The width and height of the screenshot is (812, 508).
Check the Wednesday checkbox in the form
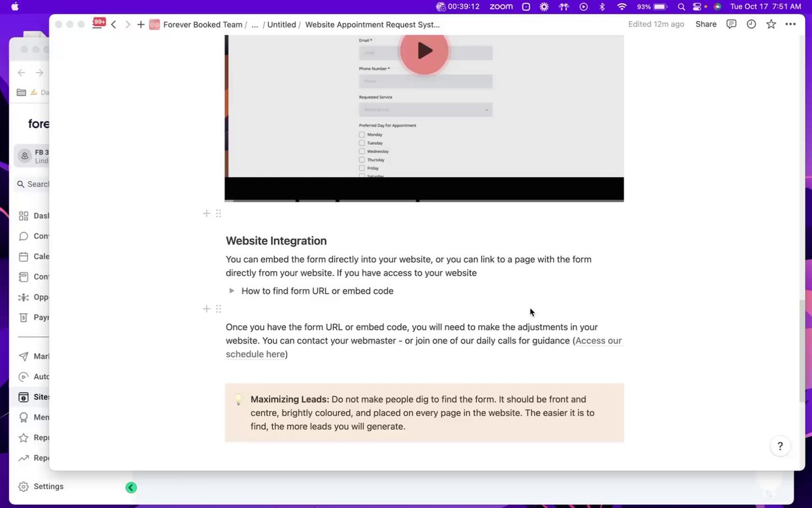pos(362,151)
